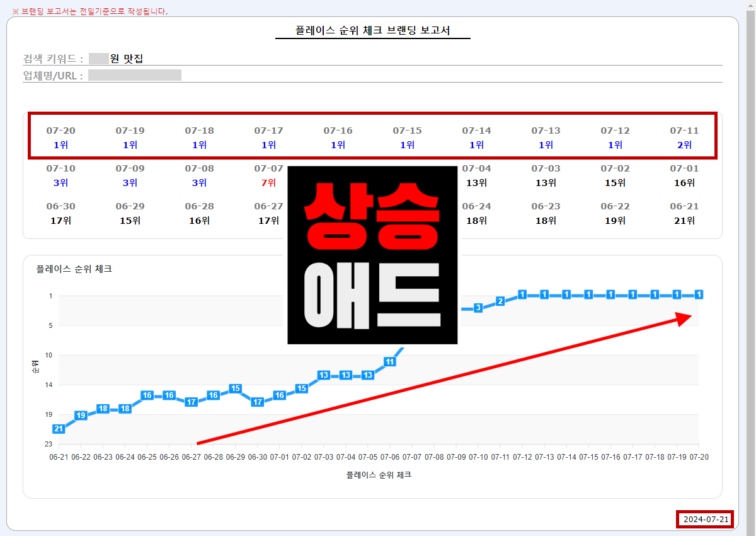Select the 07-10 date in the rank table
Viewport: 756px width, 536px height.
tap(61, 168)
